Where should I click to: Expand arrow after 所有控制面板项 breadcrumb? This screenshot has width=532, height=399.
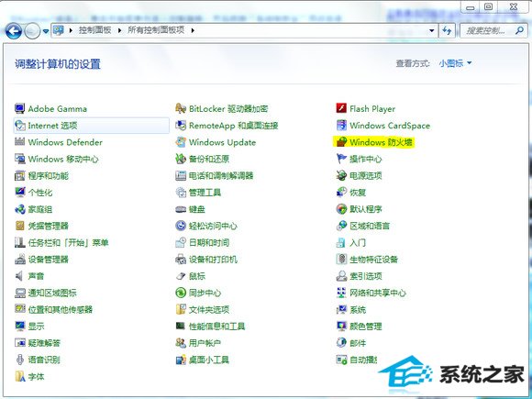coord(193,30)
